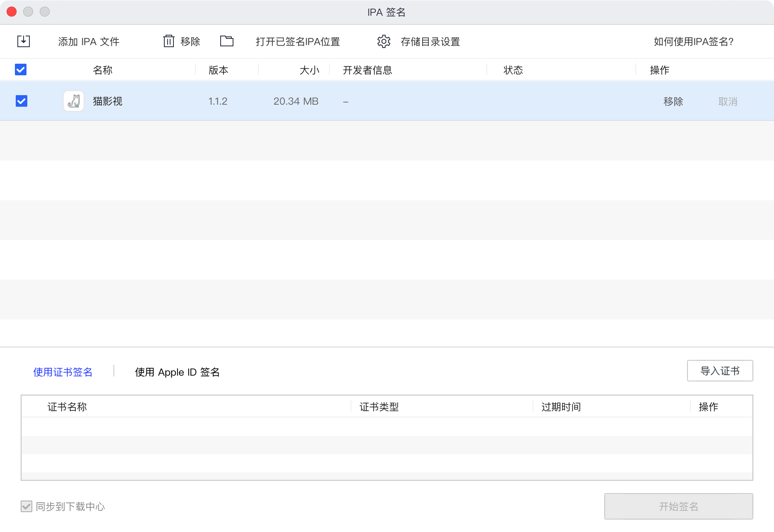This screenshot has height=532, width=774.
Task: Click the add IPA file import icon
Action: [x=24, y=41]
